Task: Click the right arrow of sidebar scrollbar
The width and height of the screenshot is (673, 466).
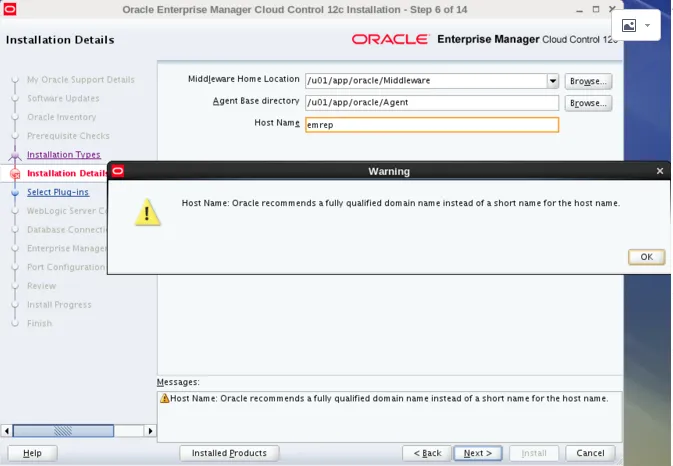Action: [150, 430]
